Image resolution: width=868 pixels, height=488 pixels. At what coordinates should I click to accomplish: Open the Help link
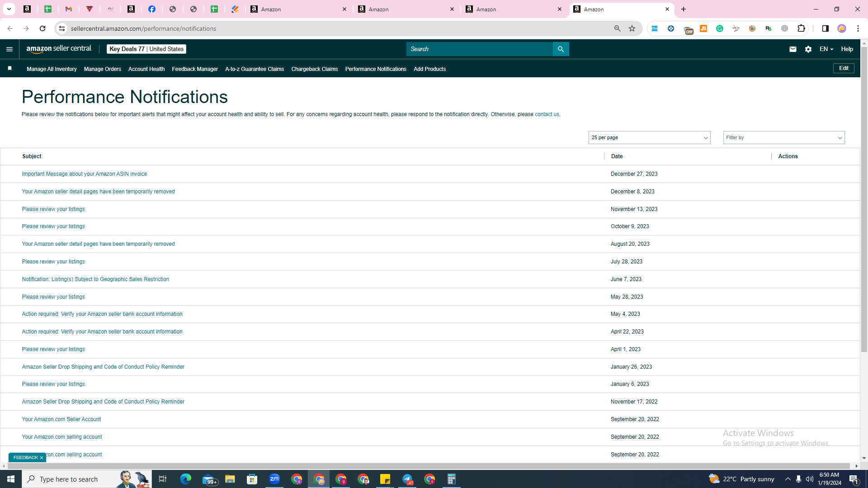[x=847, y=49]
